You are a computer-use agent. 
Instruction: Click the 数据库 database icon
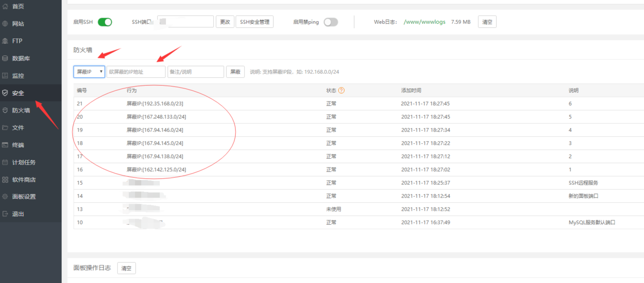click(5, 59)
